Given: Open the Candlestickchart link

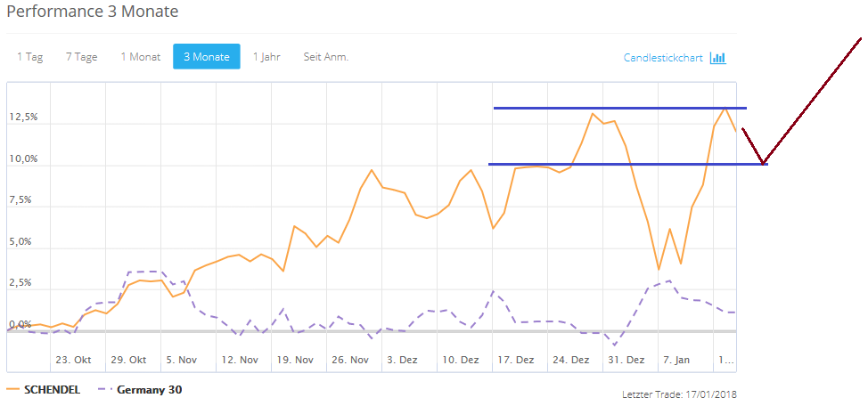Looking at the screenshot, I should (663, 58).
